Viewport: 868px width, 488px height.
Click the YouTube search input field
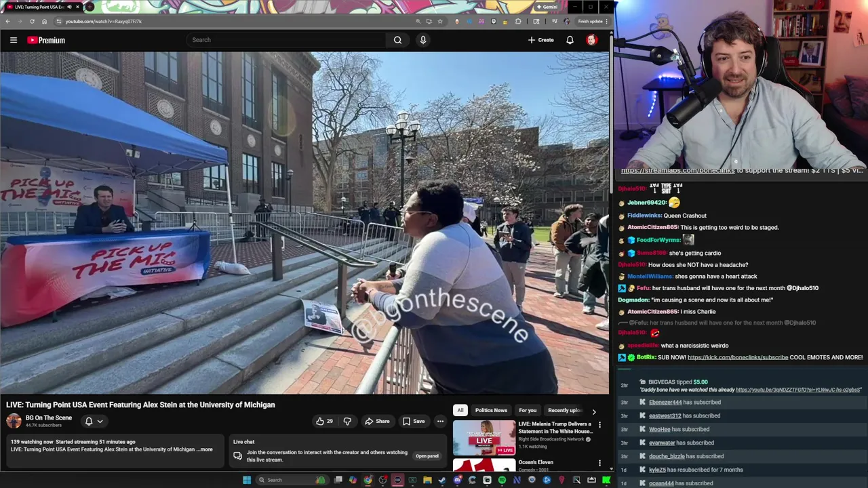(287, 40)
